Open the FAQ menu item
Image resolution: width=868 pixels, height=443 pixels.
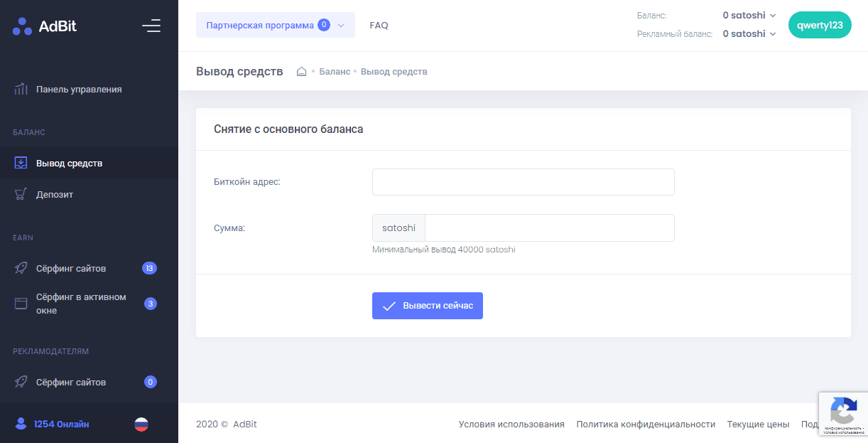point(379,25)
